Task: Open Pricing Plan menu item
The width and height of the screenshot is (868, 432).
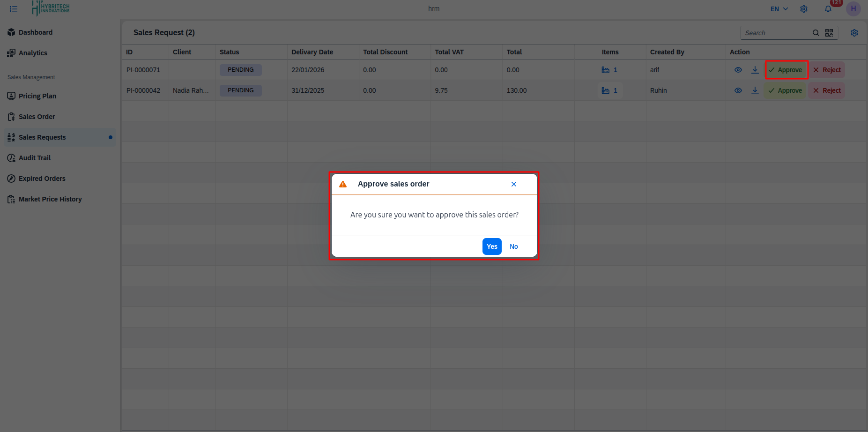Action: click(37, 96)
